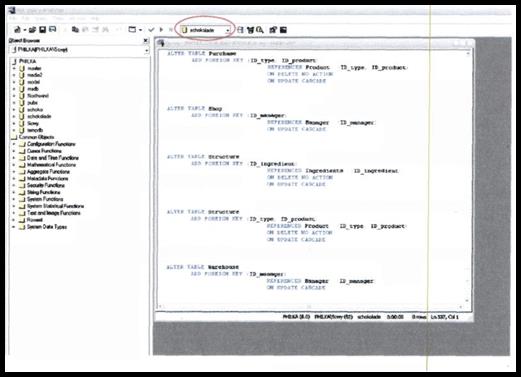
Task: Open the Execute Mode dropdown arrow
Action: [140, 30]
